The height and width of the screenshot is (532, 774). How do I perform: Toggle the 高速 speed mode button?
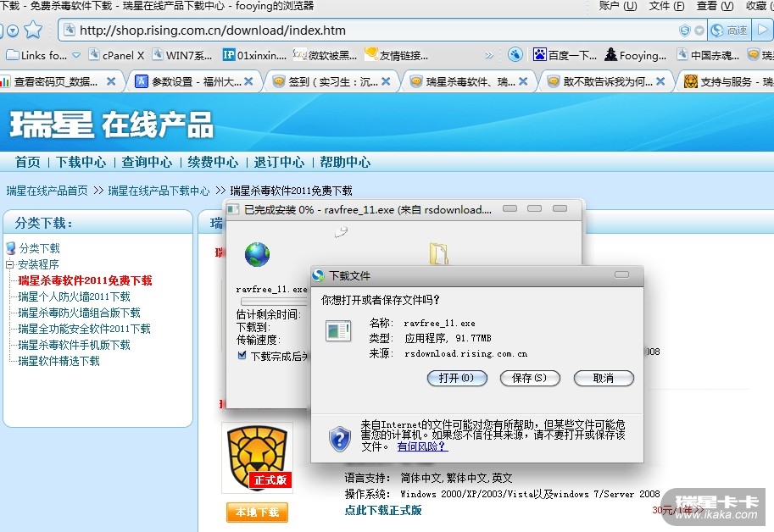(x=729, y=30)
